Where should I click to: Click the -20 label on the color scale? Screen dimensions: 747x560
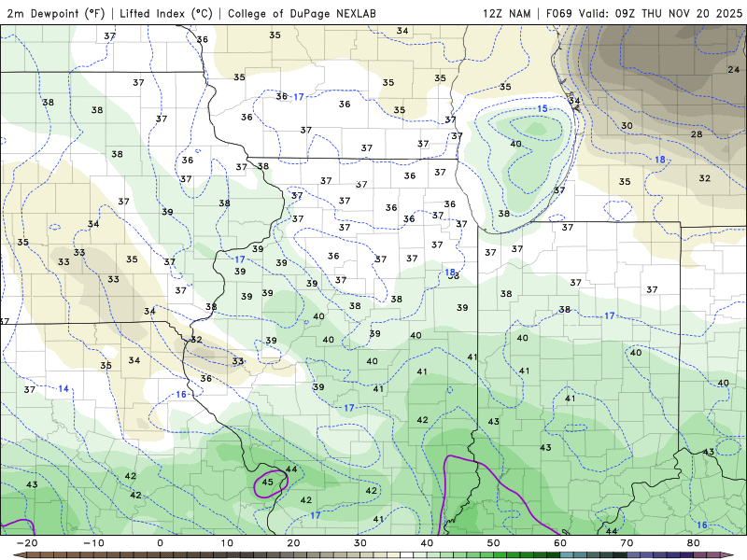tap(27, 543)
